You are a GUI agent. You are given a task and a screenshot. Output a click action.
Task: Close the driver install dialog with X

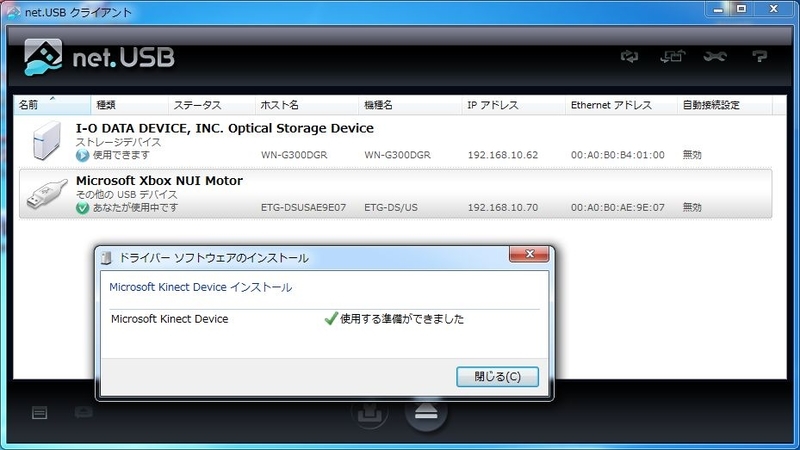pos(529,254)
